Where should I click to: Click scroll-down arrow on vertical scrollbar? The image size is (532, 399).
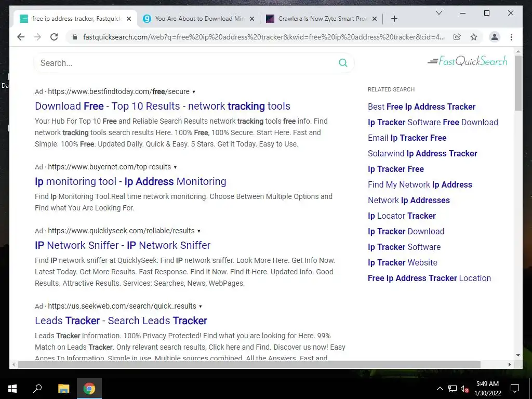pyautogui.click(x=518, y=355)
